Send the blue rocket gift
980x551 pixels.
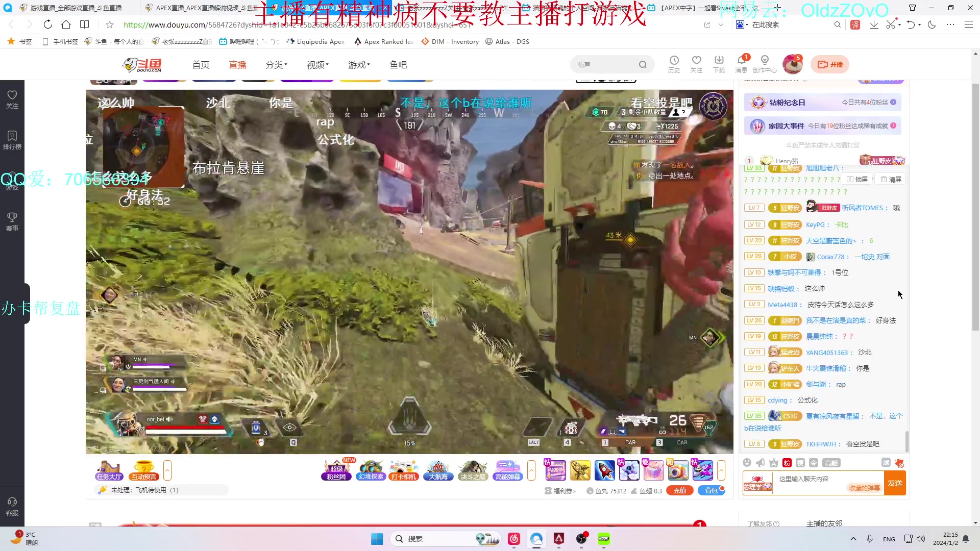pyautogui.click(x=604, y=470)
